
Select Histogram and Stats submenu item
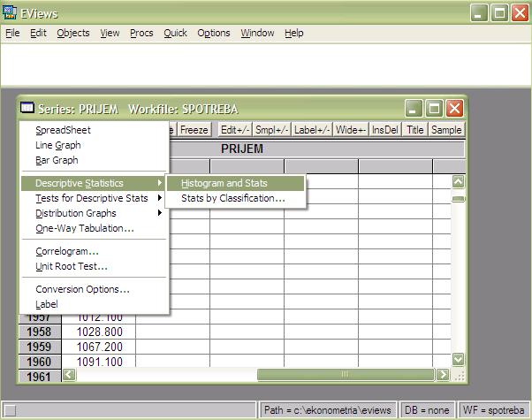pos(224,183)
